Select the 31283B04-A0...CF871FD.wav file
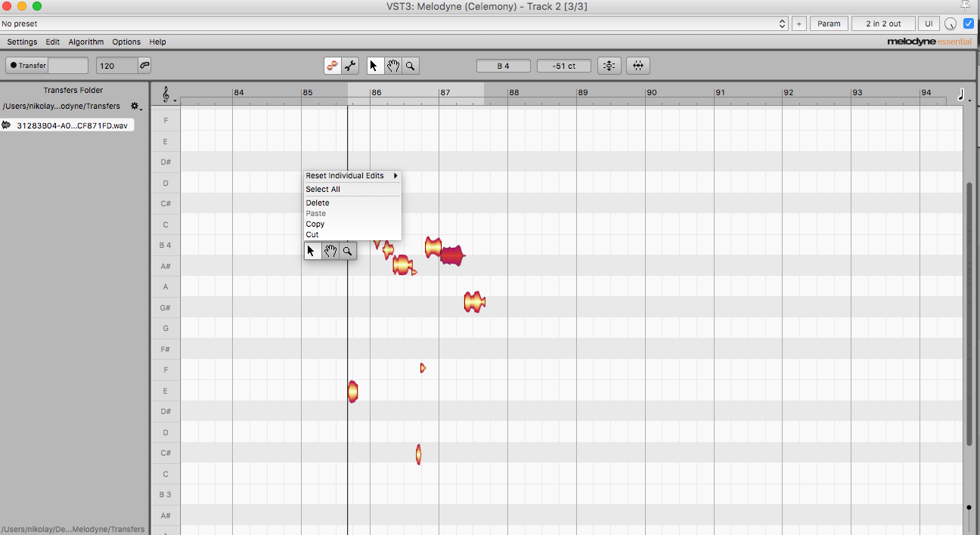Image resolution: width=980 pixels, height=535 pixels. tap(68, 125)
